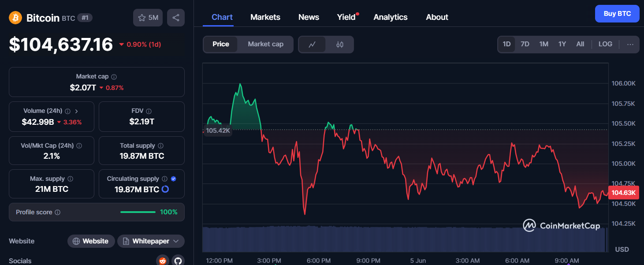Click the 19.87M BTC Circulating supply value

[x=137, y=189]
